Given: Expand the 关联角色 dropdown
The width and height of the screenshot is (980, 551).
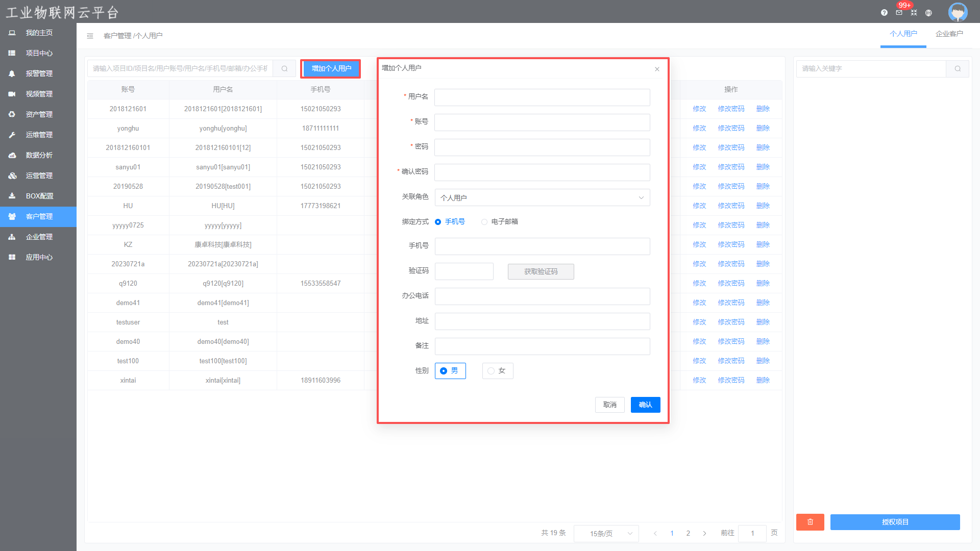Looking at the screenshot, I should click(x=542, y=198).
